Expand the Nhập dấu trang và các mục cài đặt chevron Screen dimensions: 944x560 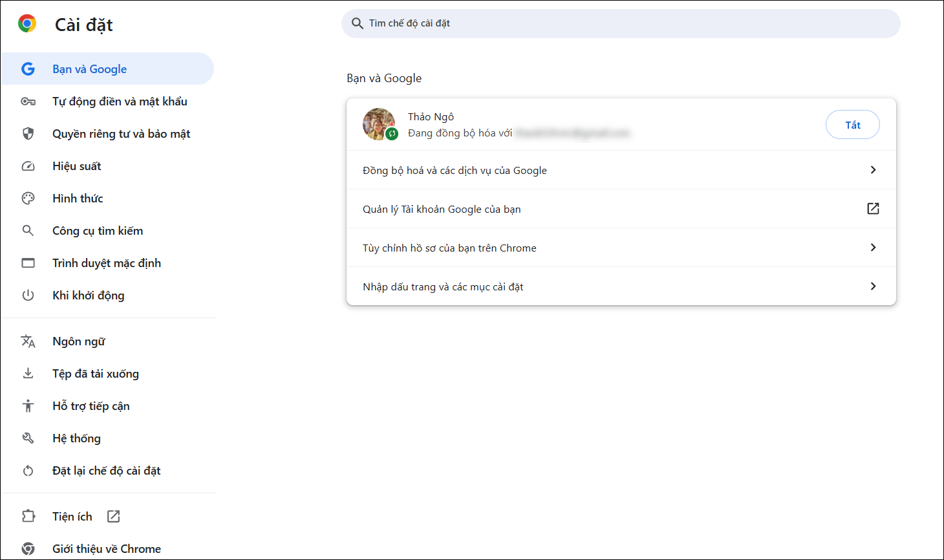873,286
